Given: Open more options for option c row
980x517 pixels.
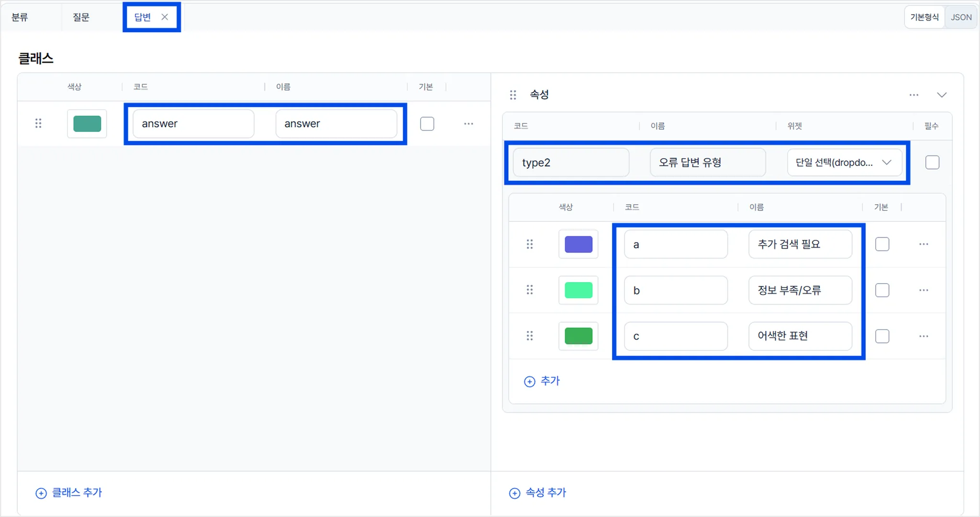Looking at the screenshot, I should pyautogui.click(x=924, y=336).
